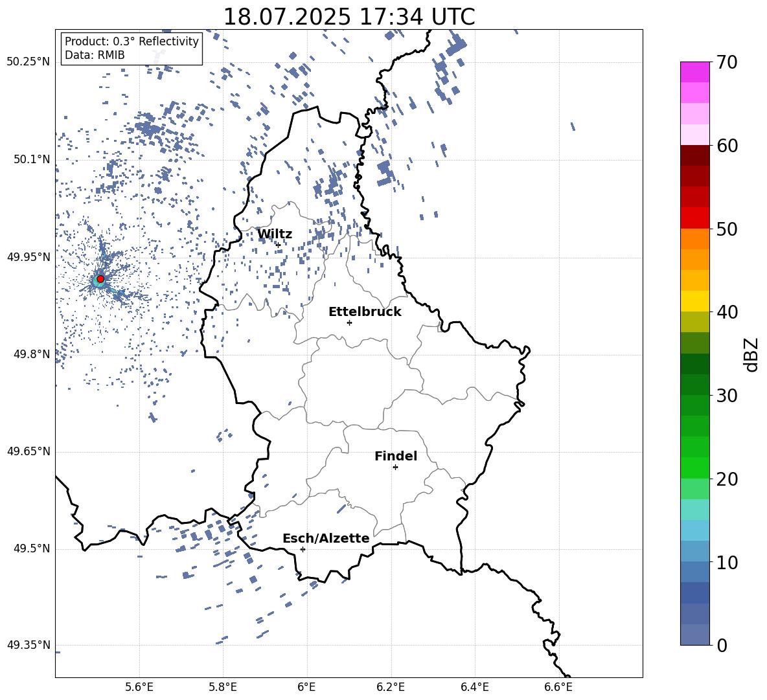Select the Wiltz city label
This screenshot has height=700, width=767.
[x=275, y=234]
